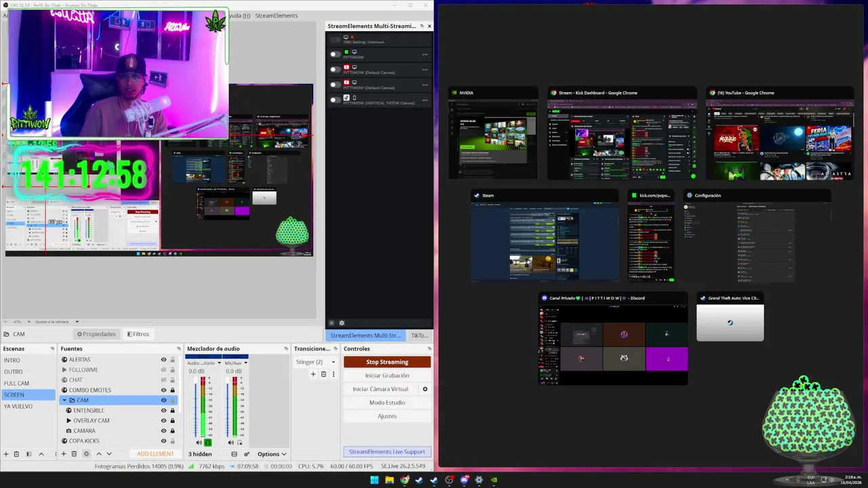Open more options for Kick PITTIWOW output
Viewport: 868px width, 488px height.
pyautogui.click(x=425, y=54)
